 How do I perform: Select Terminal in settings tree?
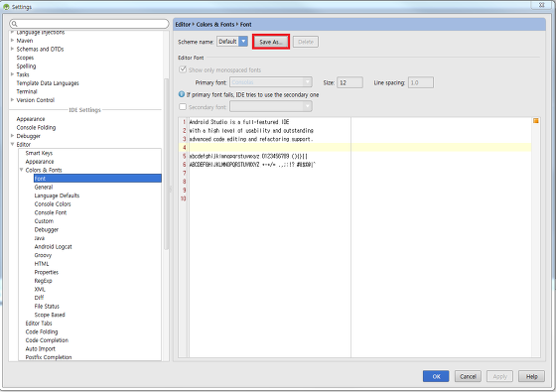[x=27, y=91]
